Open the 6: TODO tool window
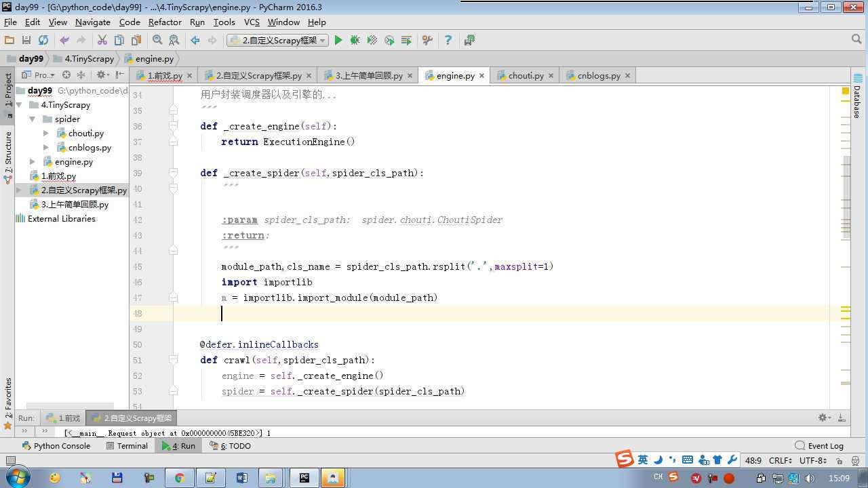This screenshot has height=488, width=868. [x=231, y=446]
